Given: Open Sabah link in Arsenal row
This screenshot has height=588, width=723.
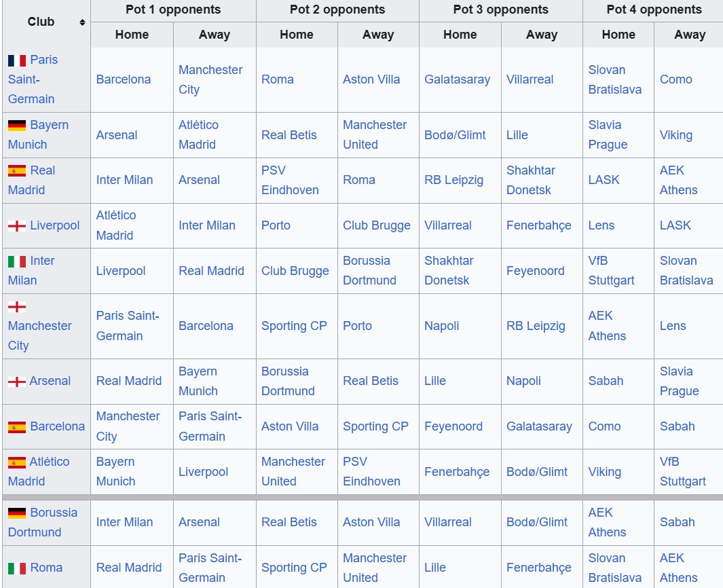Looking at the screenshot, I should [x=606, y=381].
